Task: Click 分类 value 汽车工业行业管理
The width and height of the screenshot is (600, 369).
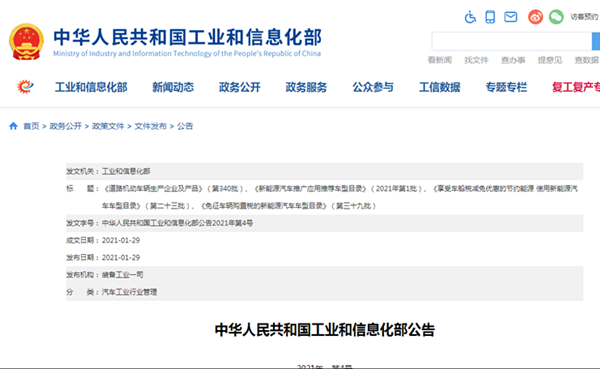Action: pyautogui.click(x=129, y=292)
